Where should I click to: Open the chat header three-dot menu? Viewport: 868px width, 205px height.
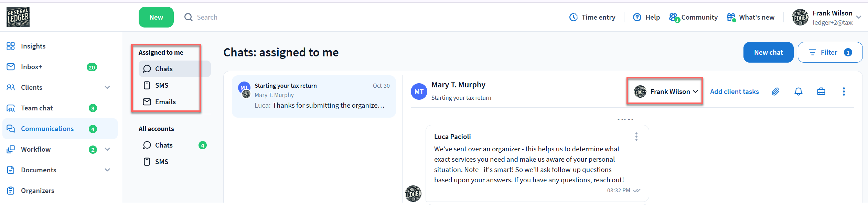tap(844, 91)
